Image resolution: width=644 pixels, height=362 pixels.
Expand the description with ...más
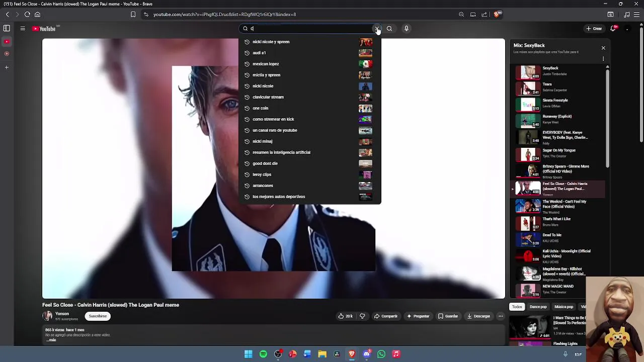pyautogui.click(x=51, y=340)
